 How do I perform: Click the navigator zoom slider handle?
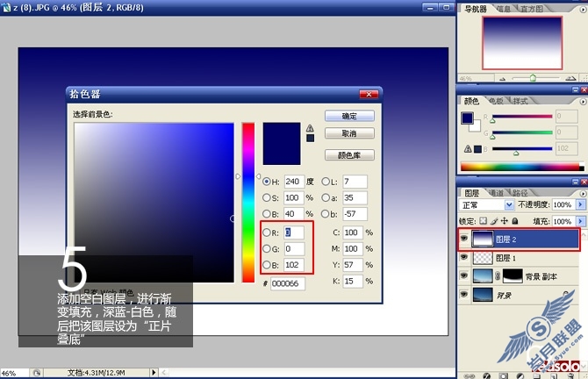[x=533, y=78]
